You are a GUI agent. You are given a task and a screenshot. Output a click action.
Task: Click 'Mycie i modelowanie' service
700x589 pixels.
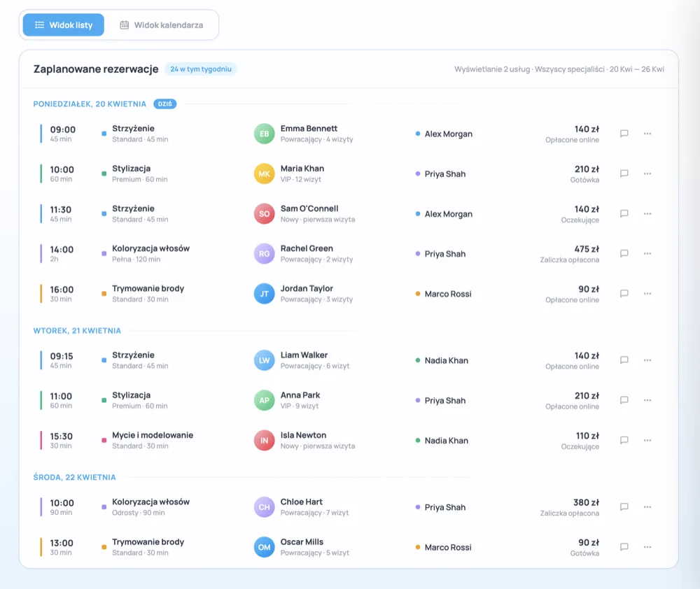153,435
